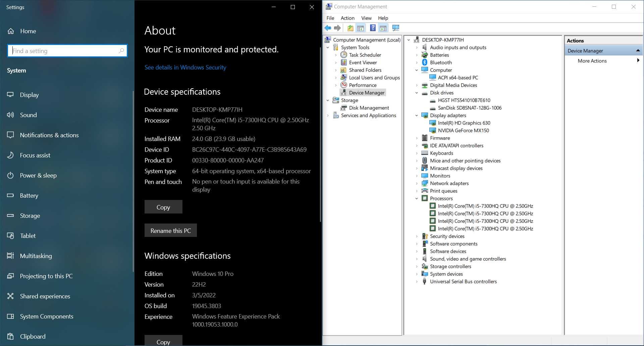644x346 pixels.
Task: Collapse the Device Manager actions section arrow
Action: (638, 50)
